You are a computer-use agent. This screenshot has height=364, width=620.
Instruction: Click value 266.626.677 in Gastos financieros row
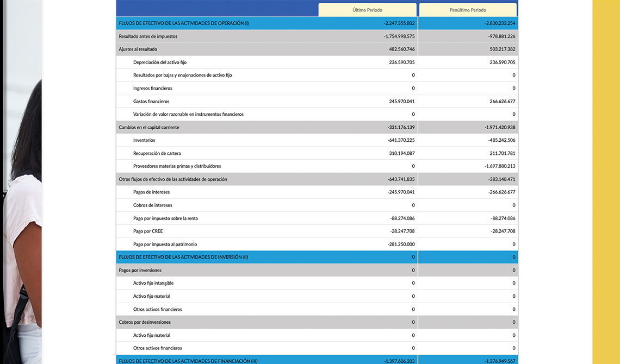coord(503,102)
